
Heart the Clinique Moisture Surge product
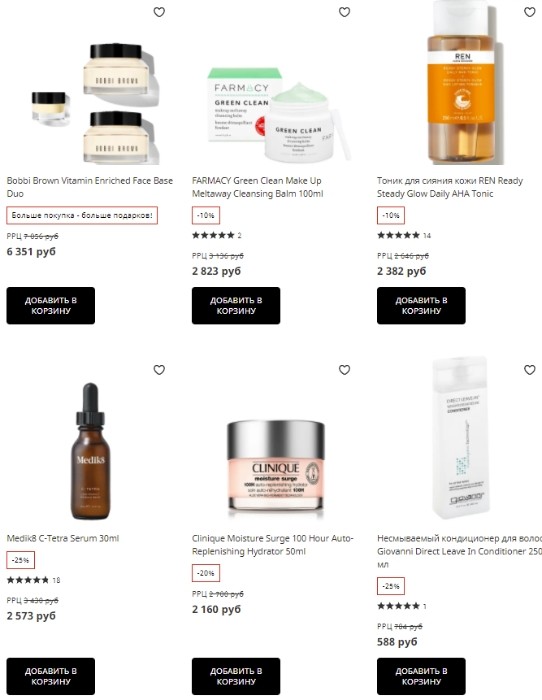pos(344,370)
